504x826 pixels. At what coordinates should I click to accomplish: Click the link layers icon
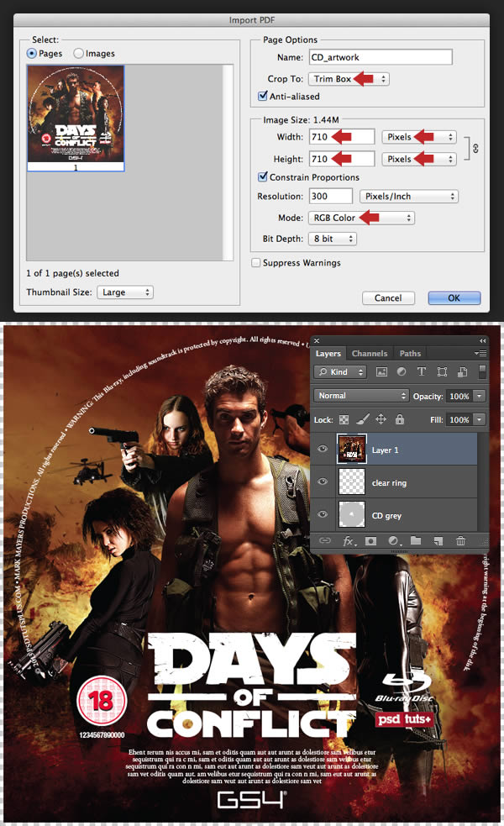325,540
